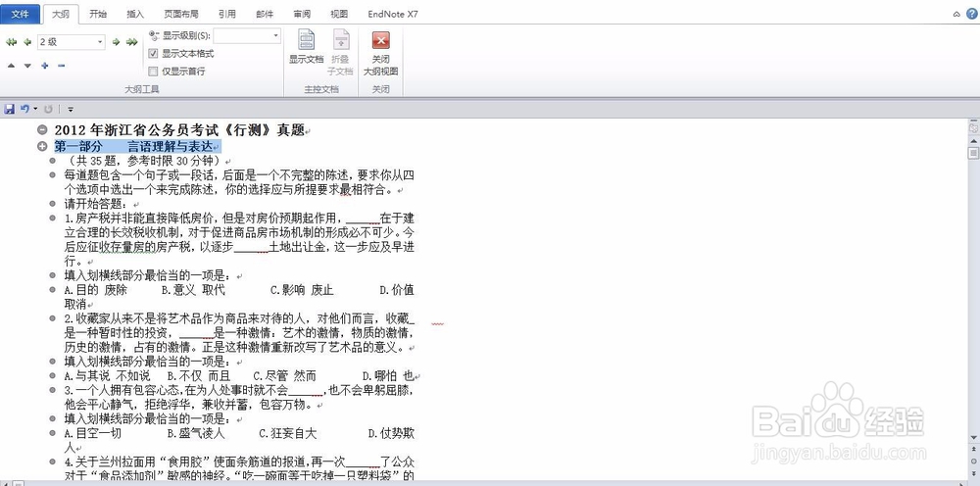
Task: Demote to body text (double right arrow)
Action: 131,42
